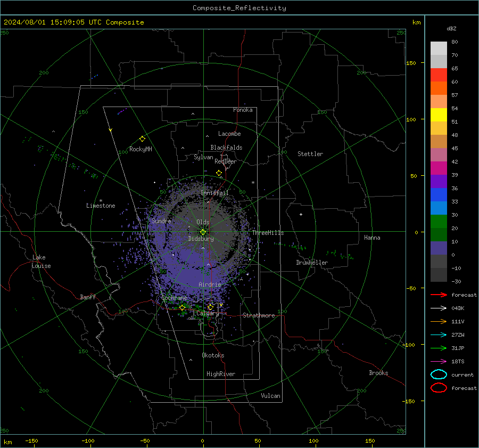
Task: Click the yellow diamond marker near RedDeer
Action: (x=219, y=173)
